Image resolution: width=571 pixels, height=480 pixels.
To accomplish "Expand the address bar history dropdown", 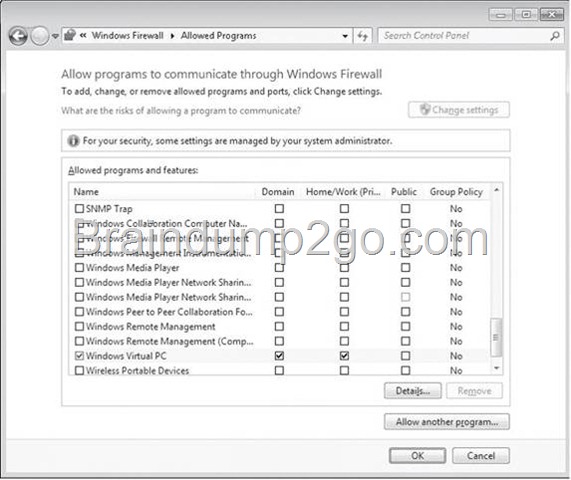I will (345, 36).
